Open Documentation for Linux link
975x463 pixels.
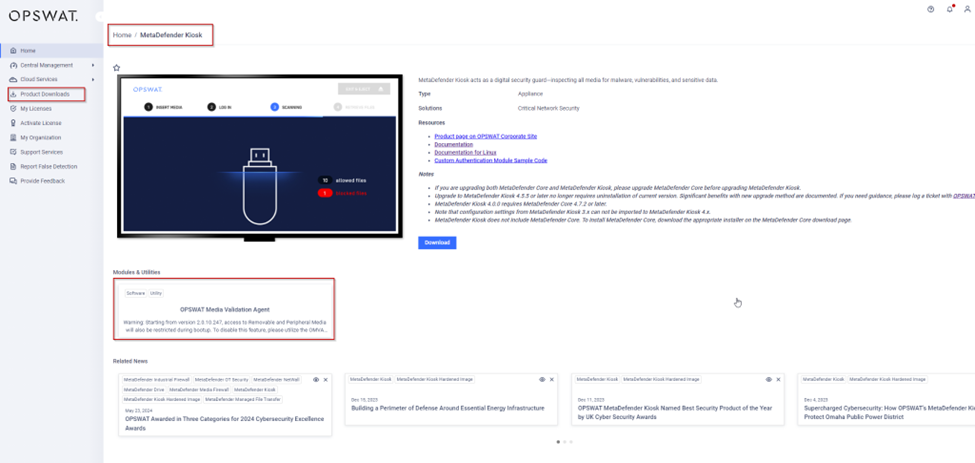point(465,152)
